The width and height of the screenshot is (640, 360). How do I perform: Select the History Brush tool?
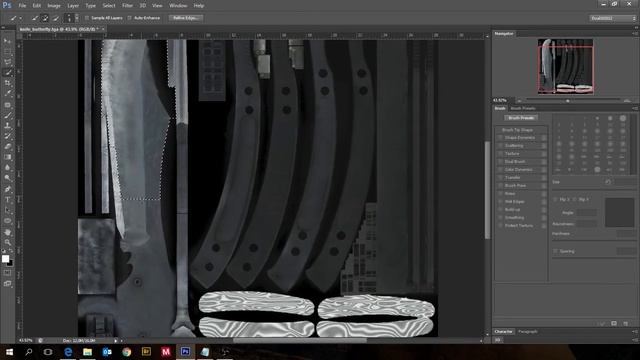coord(7,136)
